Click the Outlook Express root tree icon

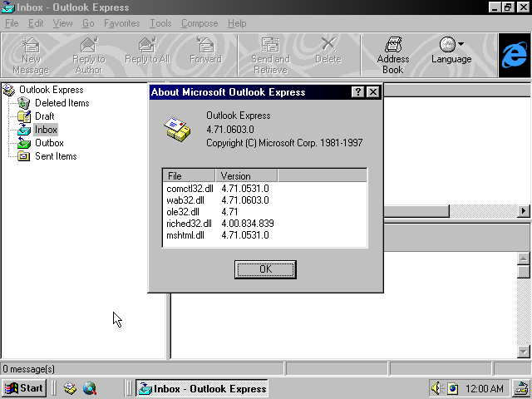(x=9, y=90)
